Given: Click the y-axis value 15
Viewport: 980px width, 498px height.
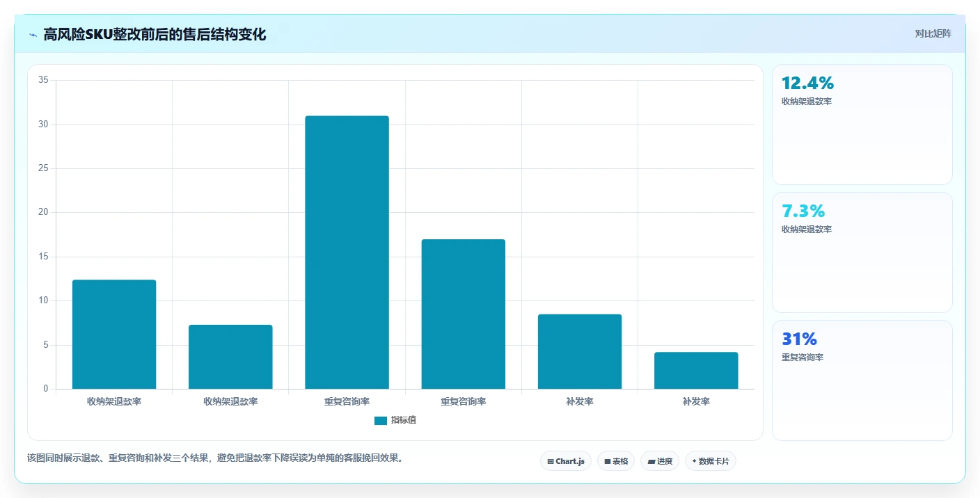Looking at the screenshot, I should click(x=43, y=257).
